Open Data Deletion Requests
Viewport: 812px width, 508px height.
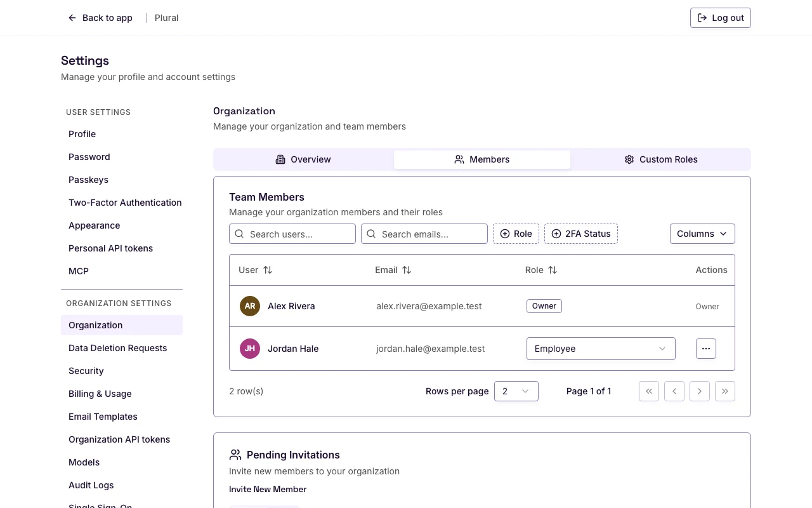pyautogui.click(x=122, y=348)
